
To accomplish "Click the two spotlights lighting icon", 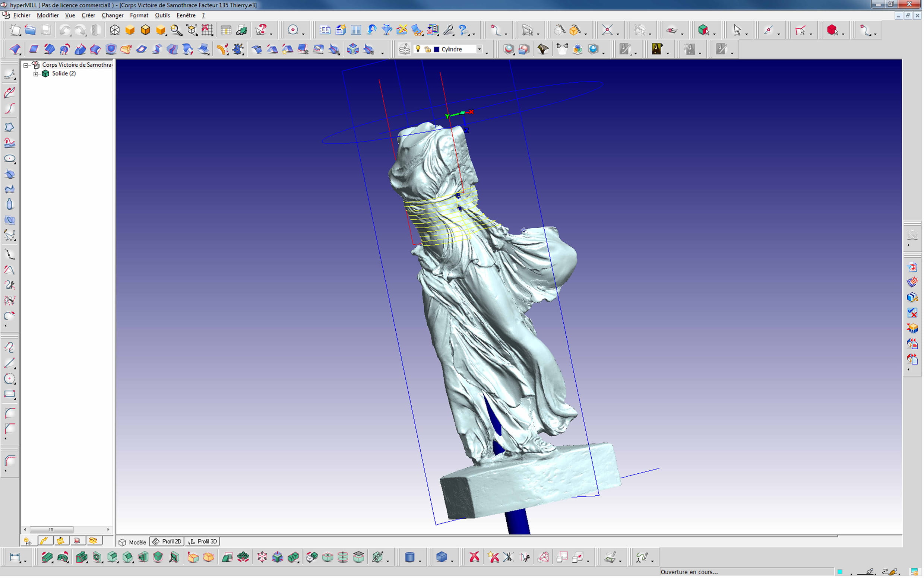I will tap(562, 49).
